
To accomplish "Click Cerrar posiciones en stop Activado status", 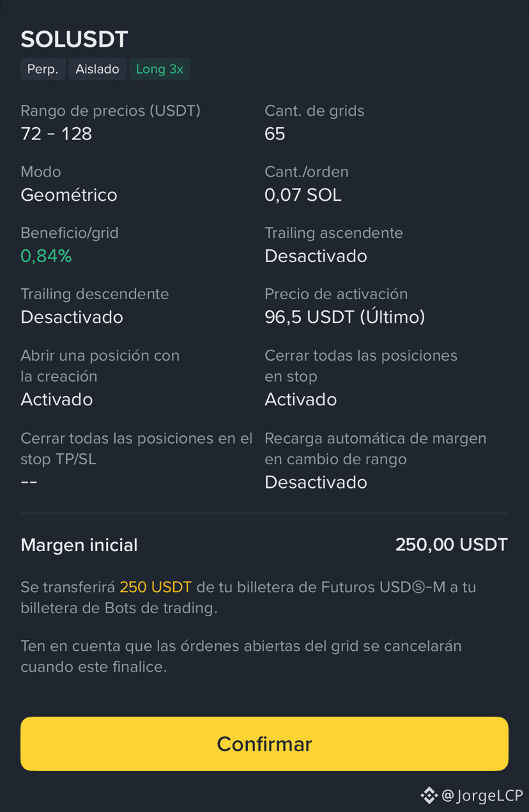I will point(301,400).
